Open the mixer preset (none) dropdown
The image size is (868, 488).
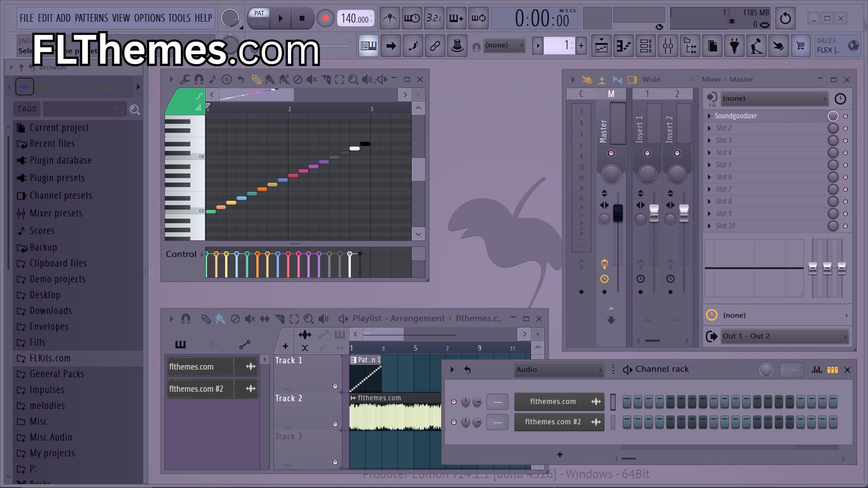[x=774, y=99]
